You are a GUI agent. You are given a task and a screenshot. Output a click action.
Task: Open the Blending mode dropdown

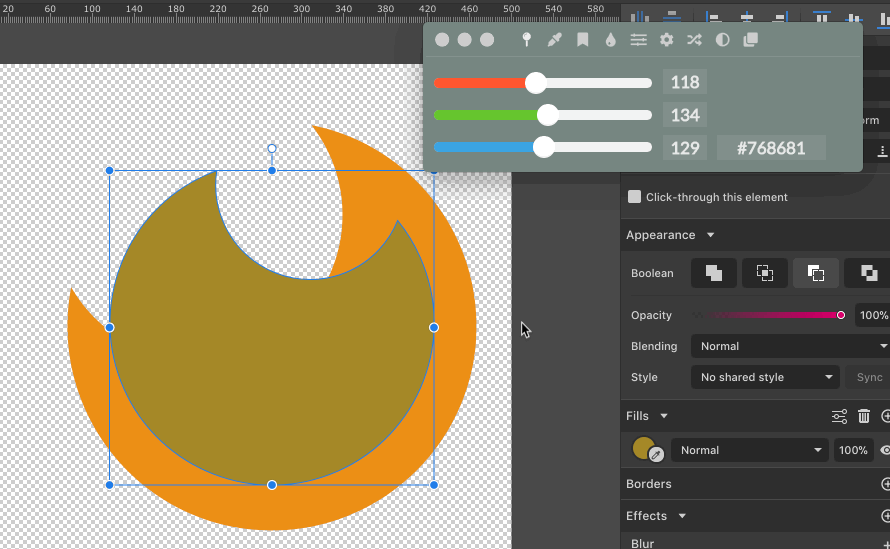(x=790, y=346)
